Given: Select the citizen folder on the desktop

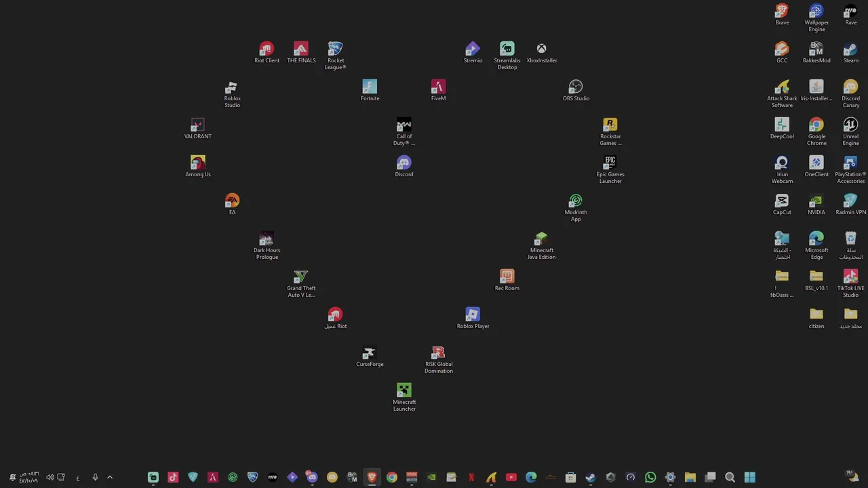Looking at the screenshot, I should (816, 318).
